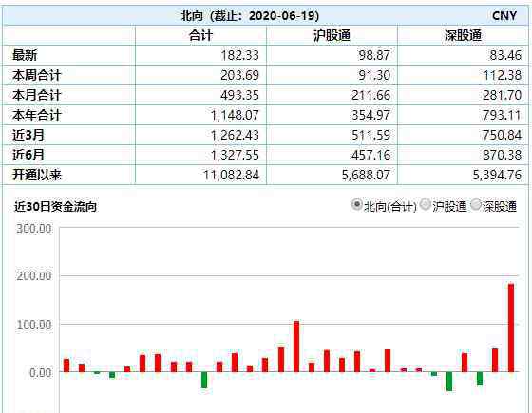This screenshot has height=413, width=532.
Task: Click the 沪股通 column header
Action: click(x=332, y=35)
